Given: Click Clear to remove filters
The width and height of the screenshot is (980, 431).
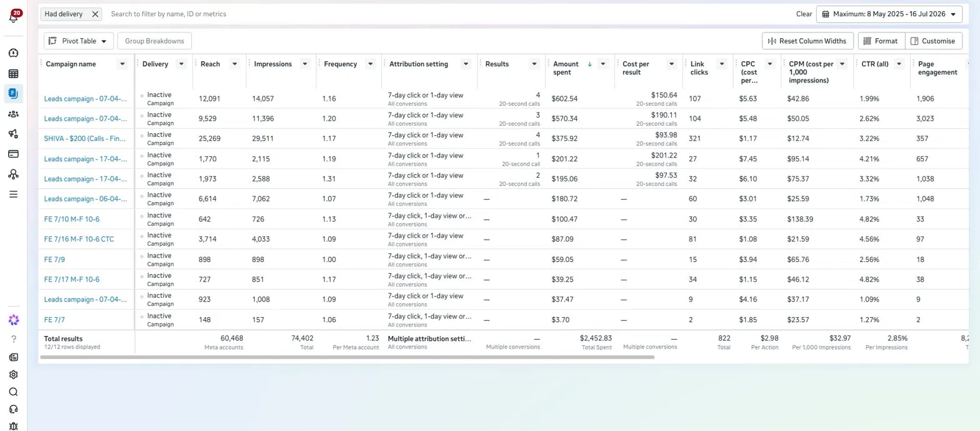Looking at the screenshot, I should point(804,14).
